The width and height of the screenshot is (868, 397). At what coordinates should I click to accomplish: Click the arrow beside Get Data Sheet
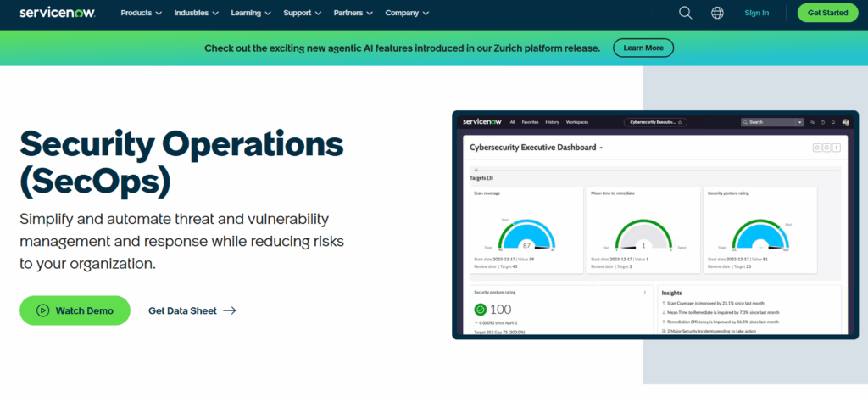pyautogui.click(x=230, y=310)
